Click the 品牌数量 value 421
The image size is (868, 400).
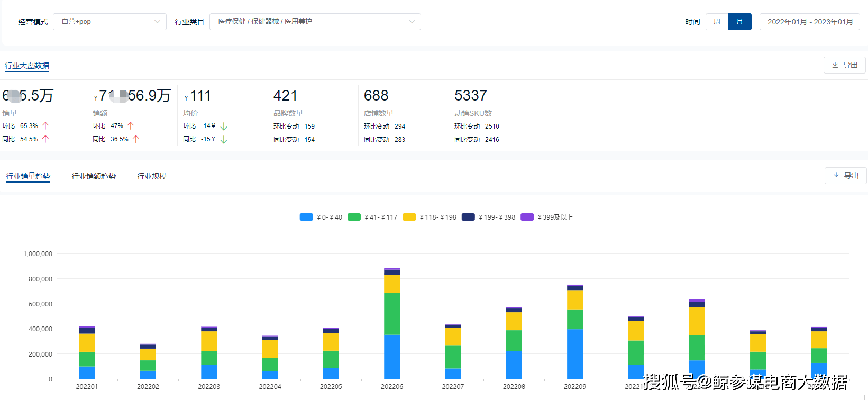285,96
